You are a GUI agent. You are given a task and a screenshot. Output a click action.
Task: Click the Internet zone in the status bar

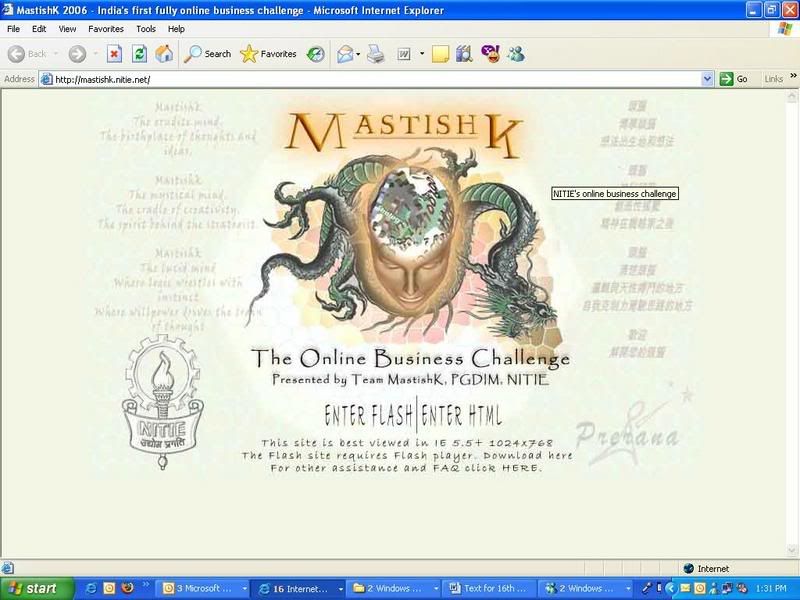point(707,568)
